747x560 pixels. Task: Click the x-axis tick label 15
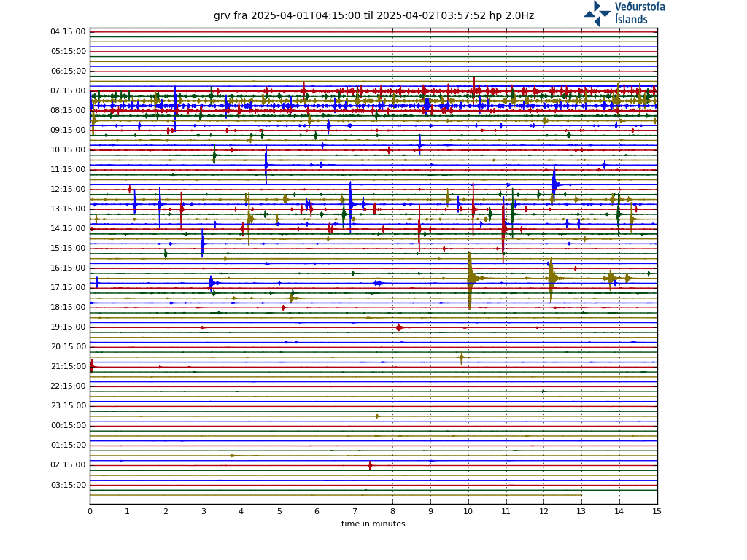click(x=657, y=511)
